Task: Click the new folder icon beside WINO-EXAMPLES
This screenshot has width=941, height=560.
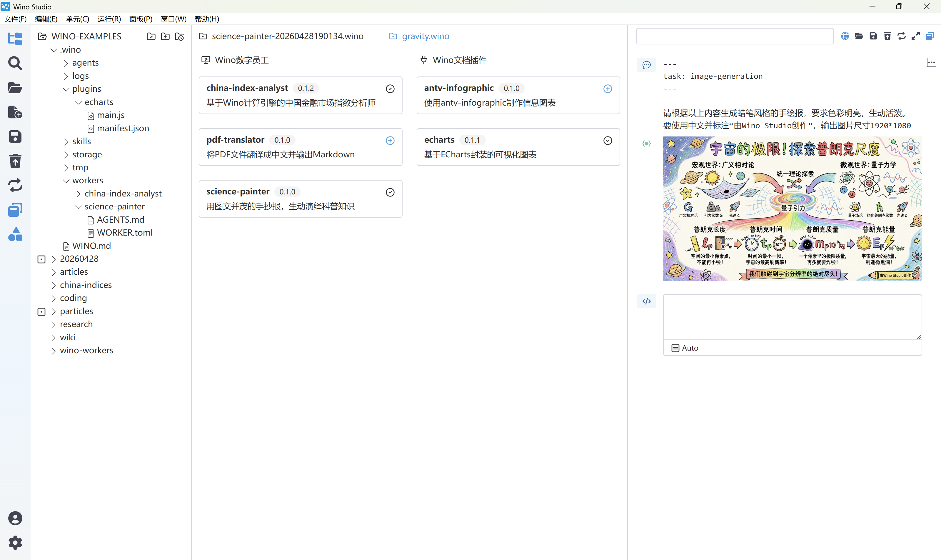Action: 151,36
